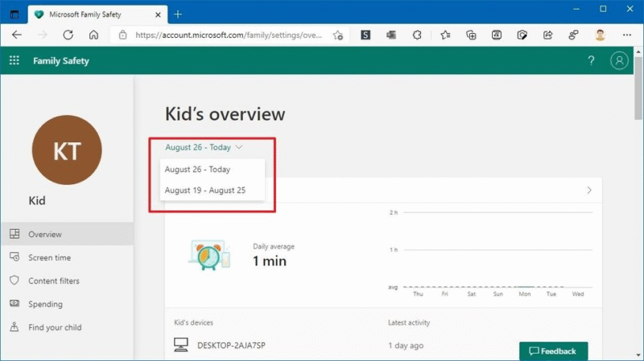644x361 pixels.
Task: Open the Microsoft apps grid launcher
Action: pyautogui.click(x=14, y=61)
